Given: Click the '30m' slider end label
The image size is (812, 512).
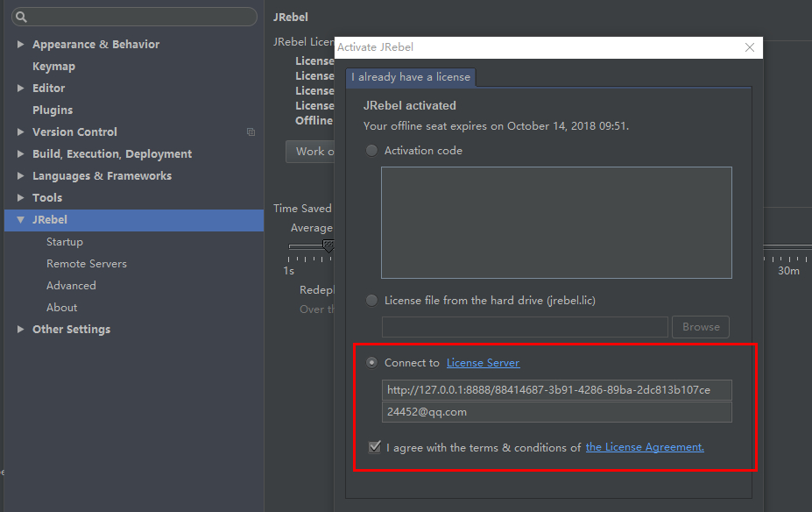Looking at the screenshot, I should [788, 271].
